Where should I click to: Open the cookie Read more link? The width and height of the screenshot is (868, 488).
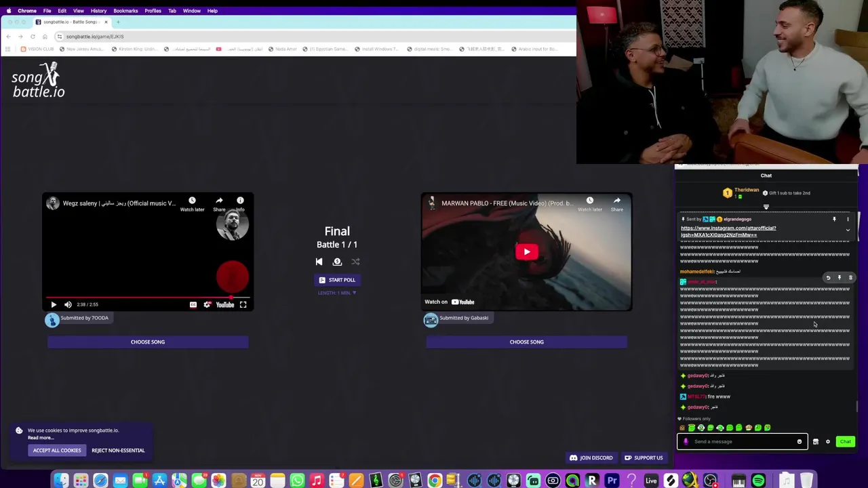pyautogui.click(x=41, y=438)
